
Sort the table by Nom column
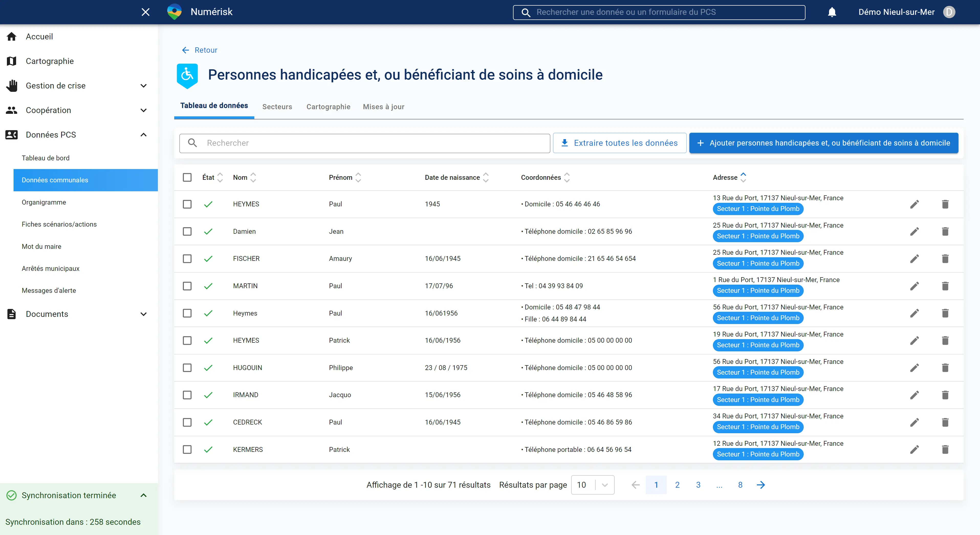tap(253, 177)
